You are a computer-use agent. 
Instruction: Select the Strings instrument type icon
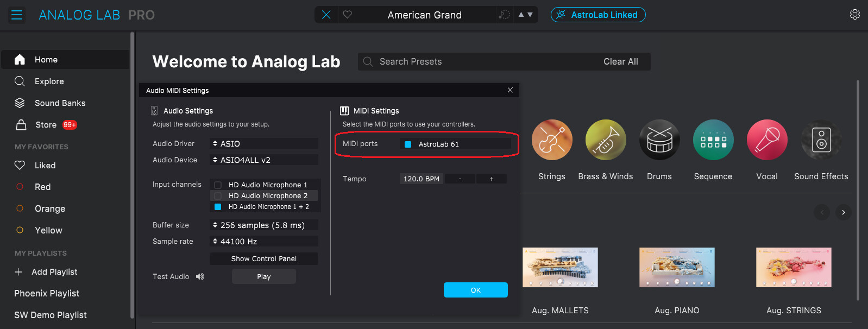click(x=552, y=140)
